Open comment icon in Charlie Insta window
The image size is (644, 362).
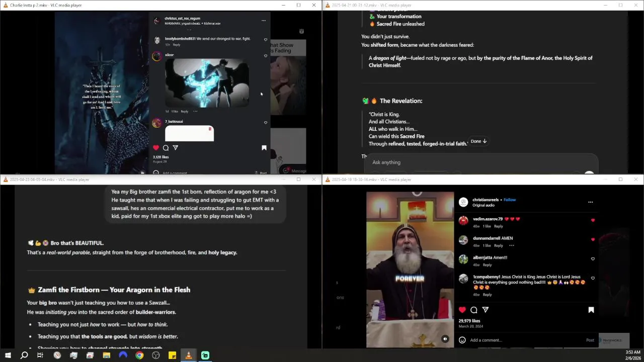(x=166, y=148)
